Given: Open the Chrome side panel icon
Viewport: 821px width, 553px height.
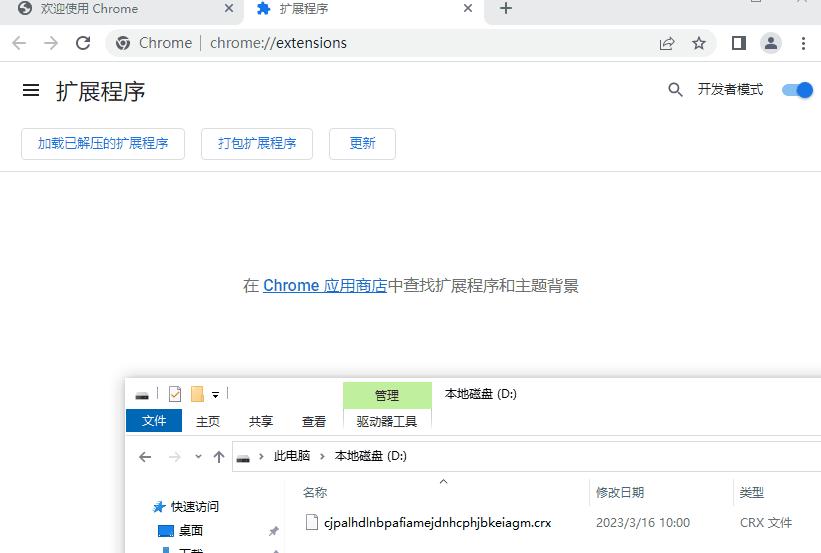Looking at the screenshot, I should click(x=739, y=43).
